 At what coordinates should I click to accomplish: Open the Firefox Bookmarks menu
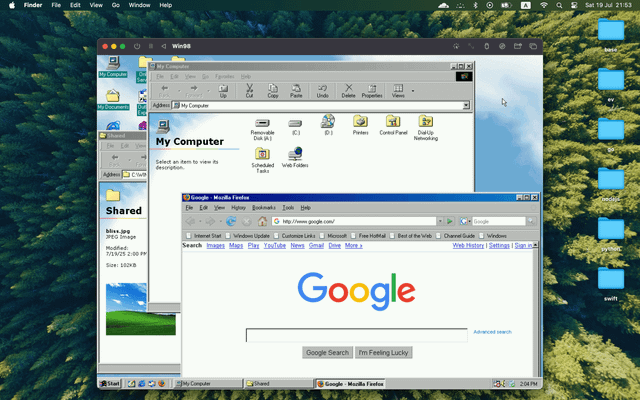coord(264,208)
